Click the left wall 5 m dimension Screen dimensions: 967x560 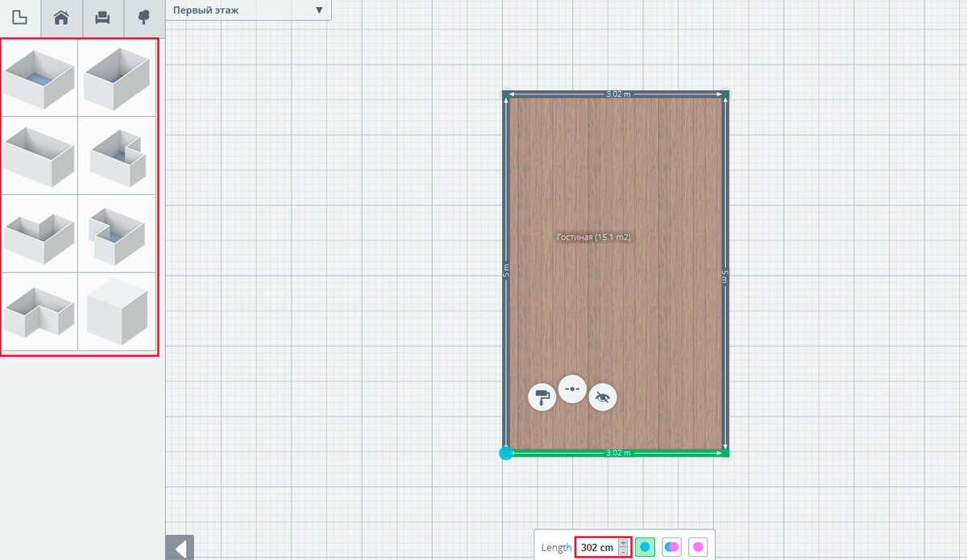[506, 272]
